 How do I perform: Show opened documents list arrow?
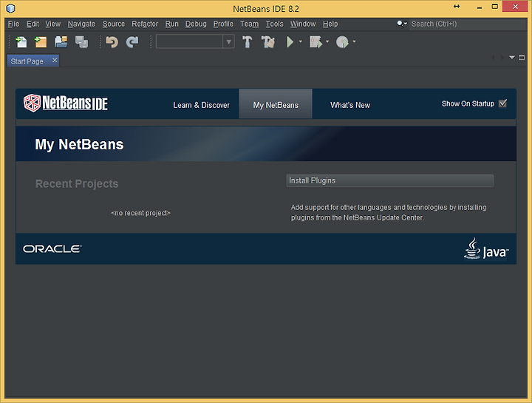(512, 58)
